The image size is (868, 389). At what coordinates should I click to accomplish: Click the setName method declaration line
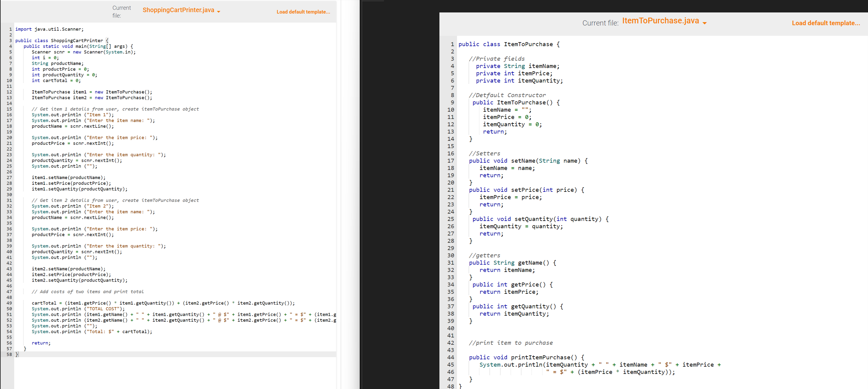[528, 161]
